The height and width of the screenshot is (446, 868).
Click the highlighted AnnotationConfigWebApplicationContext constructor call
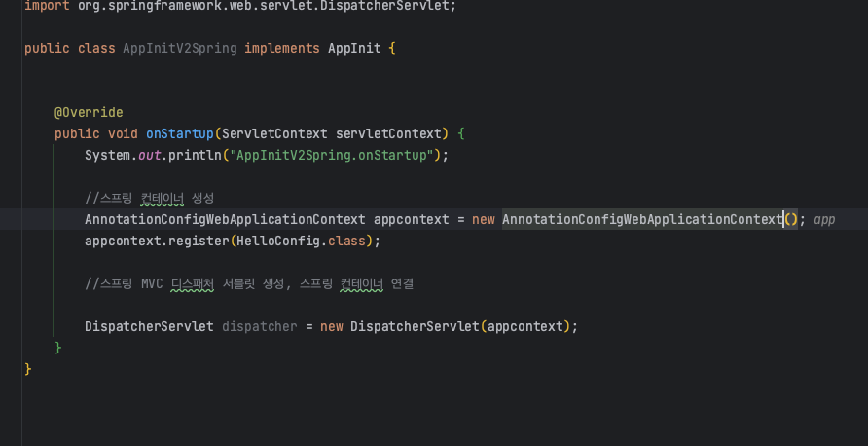[642, 220]
